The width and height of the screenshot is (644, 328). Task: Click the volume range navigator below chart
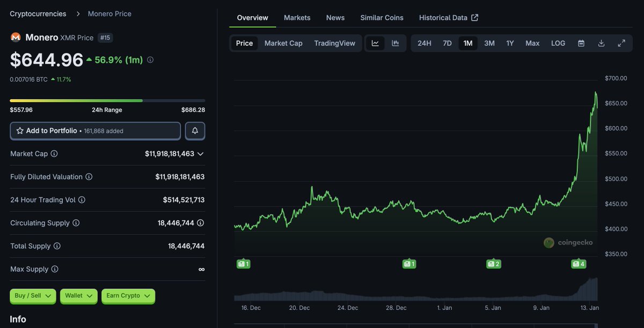pos(416,326)
